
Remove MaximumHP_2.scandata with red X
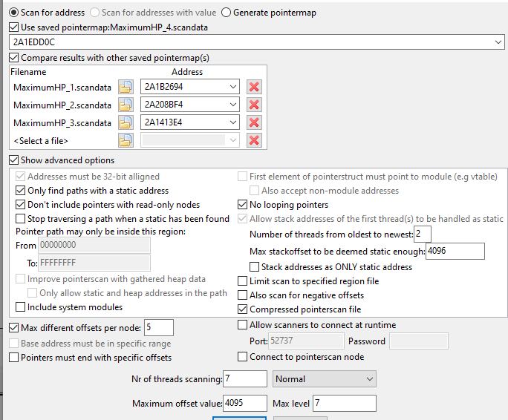pyautogui.click(x=254, y=105)
